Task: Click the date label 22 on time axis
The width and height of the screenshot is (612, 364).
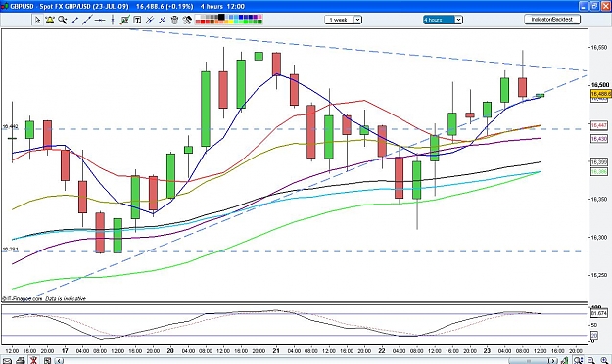Action: (382, 350)
